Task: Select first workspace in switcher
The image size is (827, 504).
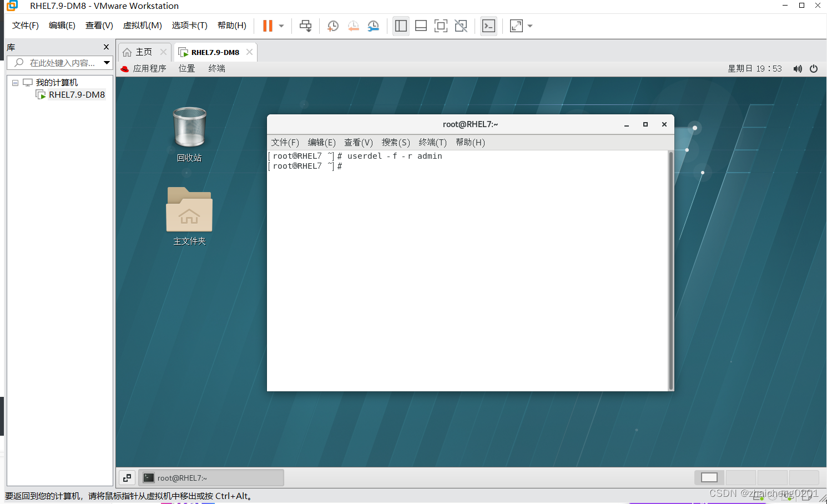Action: click(709, 477)
